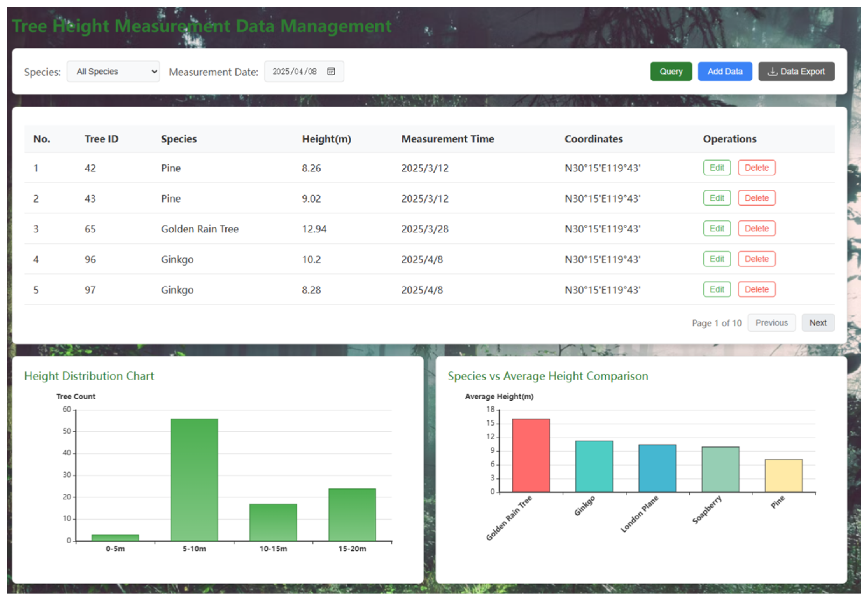Delete the Golden Rain Tree row
Screen dimensions: 868x602
pos(756,228)
